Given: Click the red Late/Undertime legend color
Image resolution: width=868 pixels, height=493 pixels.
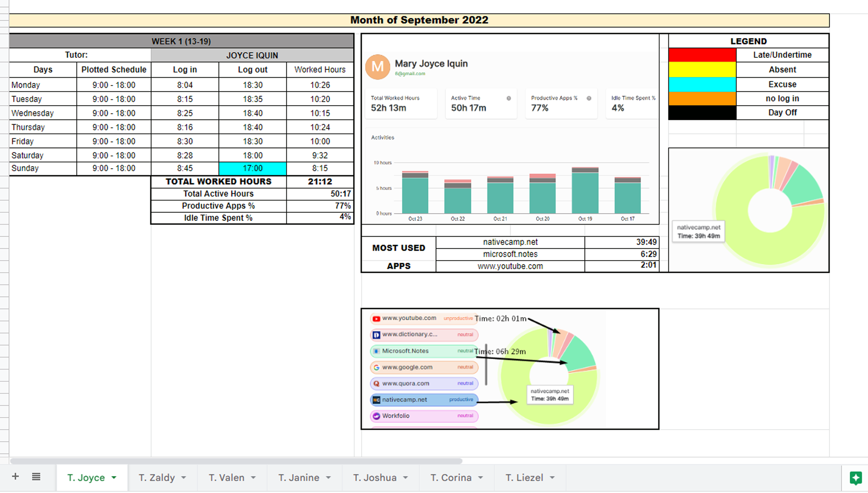Looking at the screenshot, I should pyautogui.click(x=702, y=55).
